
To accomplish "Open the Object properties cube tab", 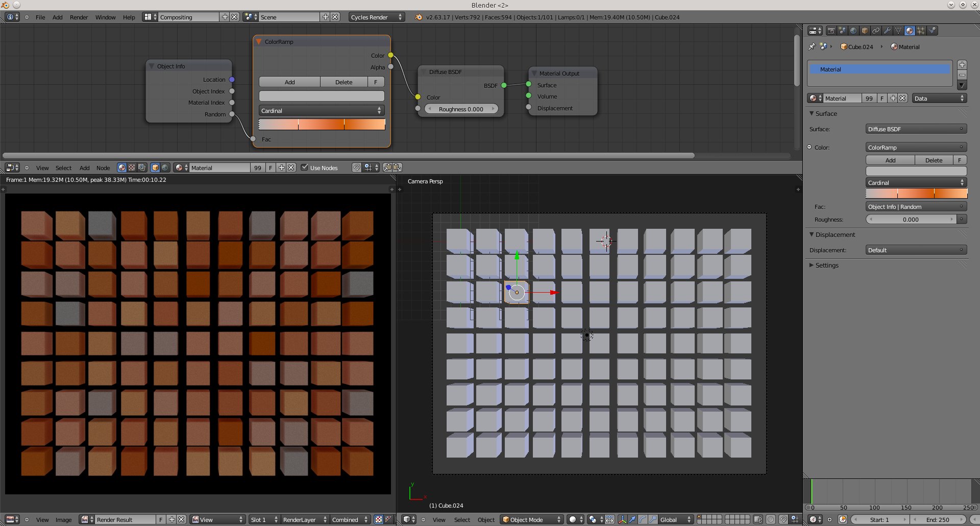I will [x=865, y=31].
